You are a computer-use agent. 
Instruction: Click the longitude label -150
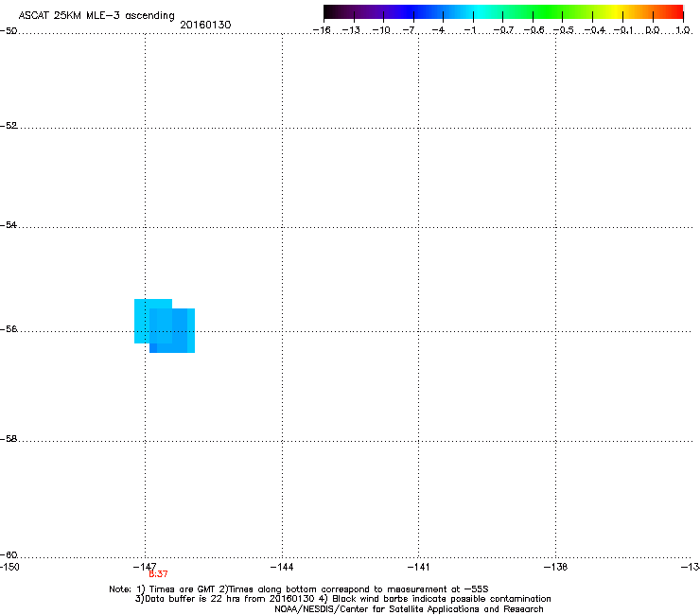pos(9,567)
